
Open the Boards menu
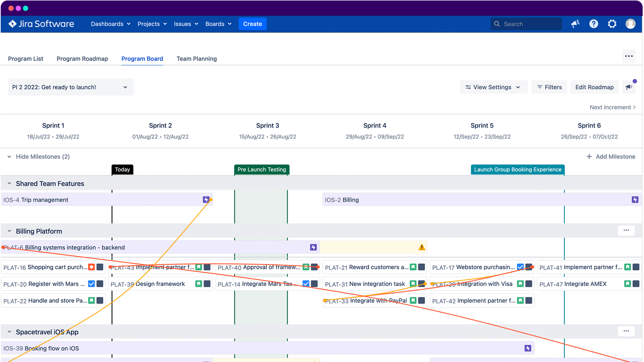(x=218, y=24)
